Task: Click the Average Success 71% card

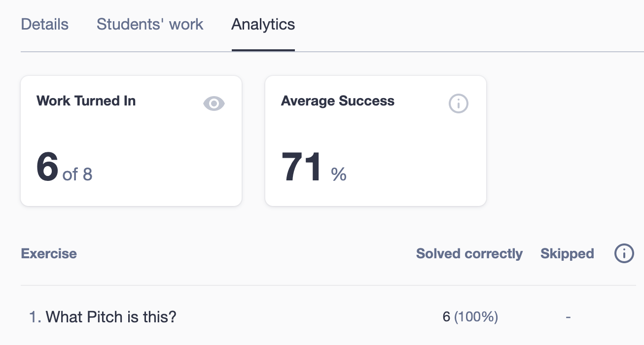Action: [x=376, y=140]
